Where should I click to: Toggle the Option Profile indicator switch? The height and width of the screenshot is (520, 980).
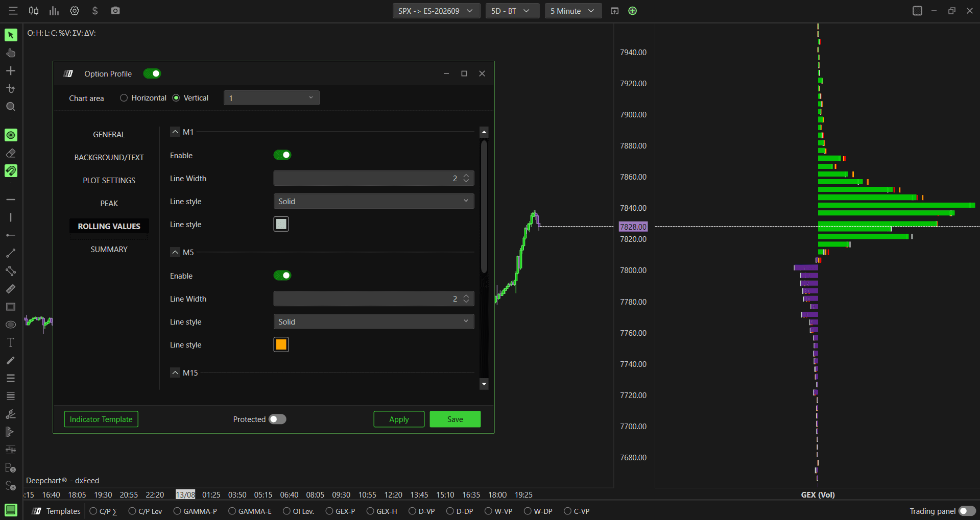click(152, 73)
